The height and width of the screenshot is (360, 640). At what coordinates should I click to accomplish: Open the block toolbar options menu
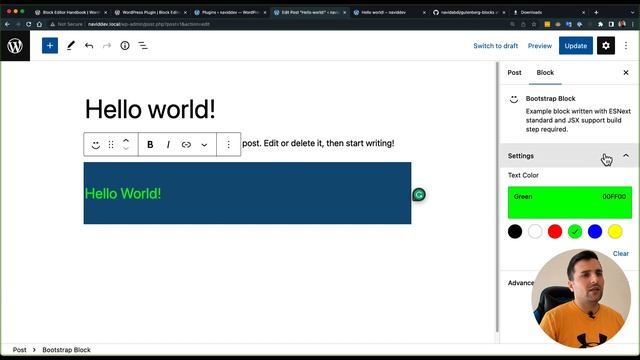pos(229,144)
